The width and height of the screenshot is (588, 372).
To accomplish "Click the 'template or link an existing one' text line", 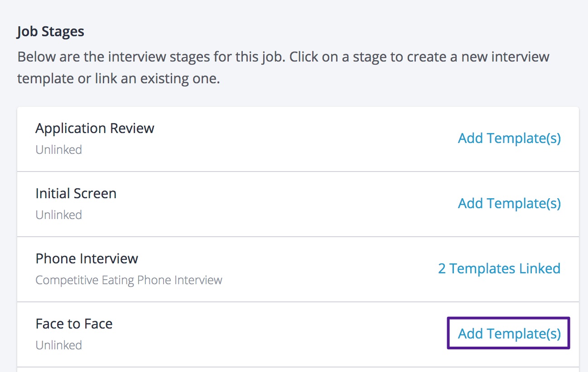I will [118, 79].
